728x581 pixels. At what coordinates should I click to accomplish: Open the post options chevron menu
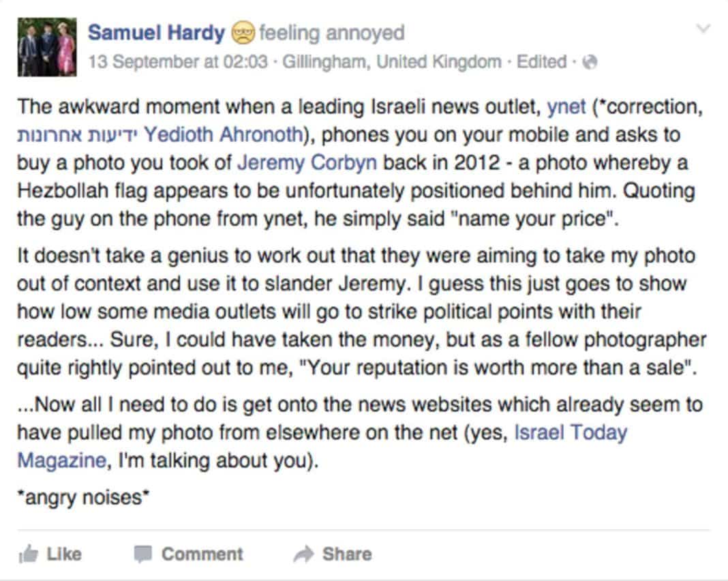703,29
